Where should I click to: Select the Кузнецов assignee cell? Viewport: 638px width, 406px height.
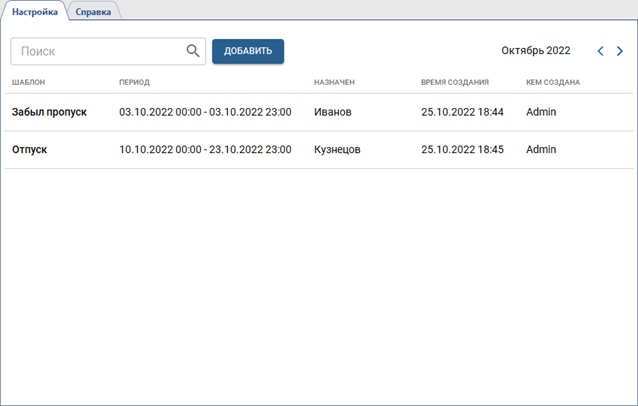pyautogui.click(x=337, y=149)
